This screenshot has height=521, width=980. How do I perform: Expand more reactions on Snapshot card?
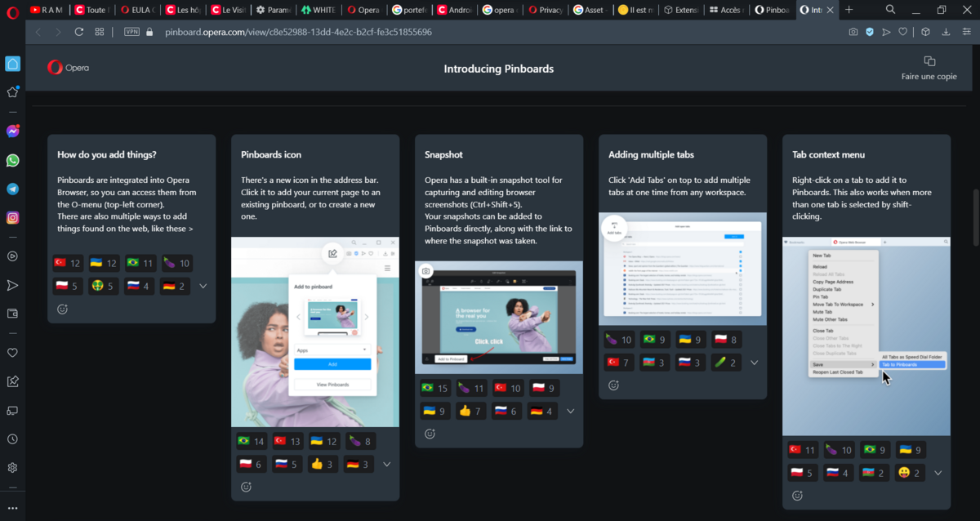(571, 412)
